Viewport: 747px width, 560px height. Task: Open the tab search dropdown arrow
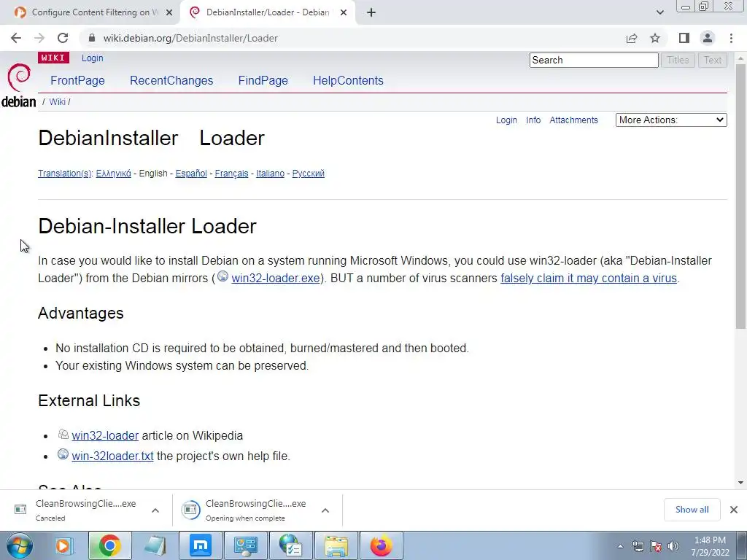click(659, 12)
